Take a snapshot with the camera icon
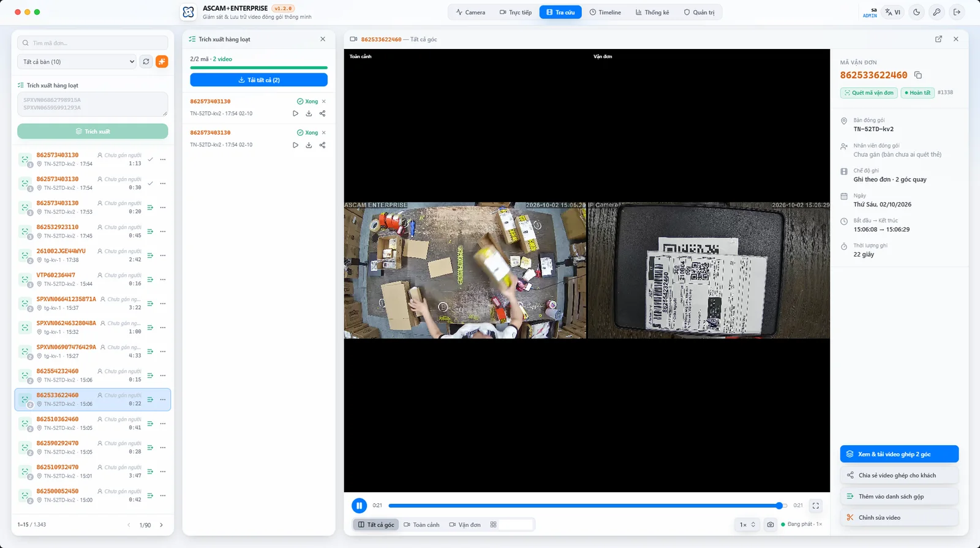980x548 pixels. (x=771, y=525)
